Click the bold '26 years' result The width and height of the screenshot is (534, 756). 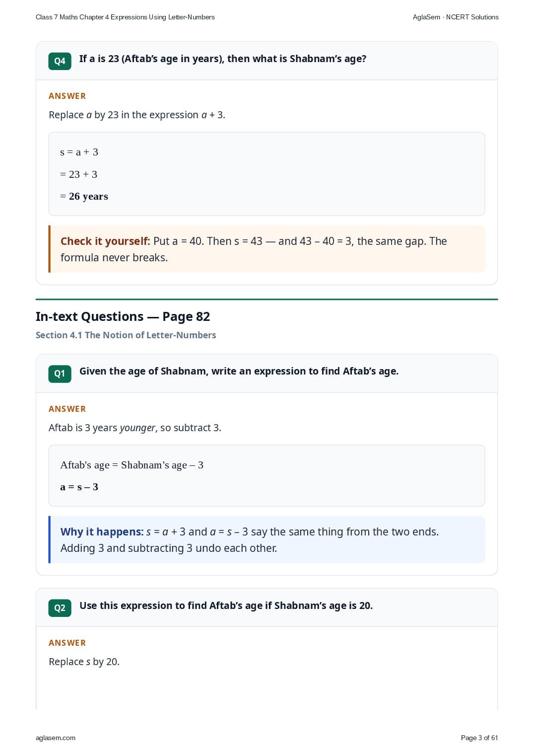[x=88, y=196]
